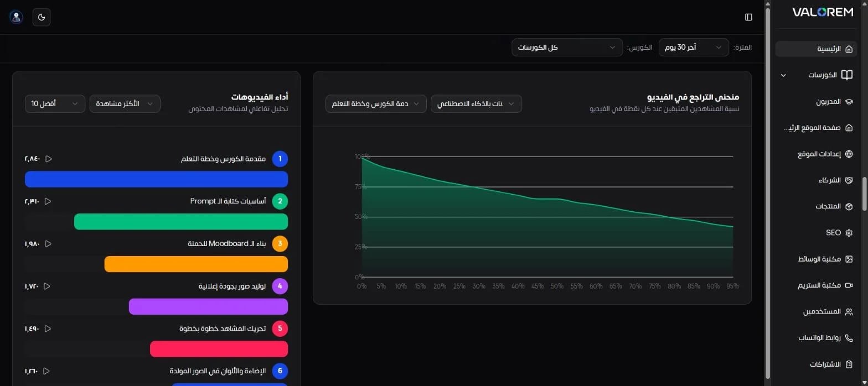Click globe icon for إعدادات الموقع
This screenshot has height=386, width=868.
point(849,154)
